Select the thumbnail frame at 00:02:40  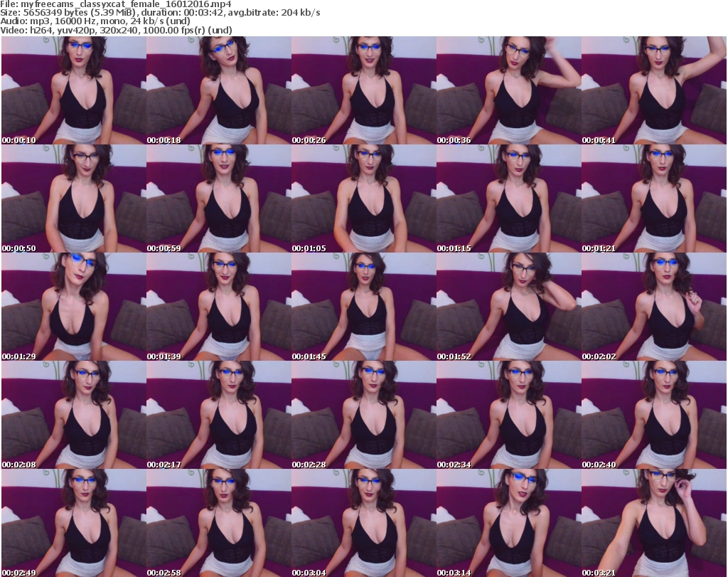[654, 415]
